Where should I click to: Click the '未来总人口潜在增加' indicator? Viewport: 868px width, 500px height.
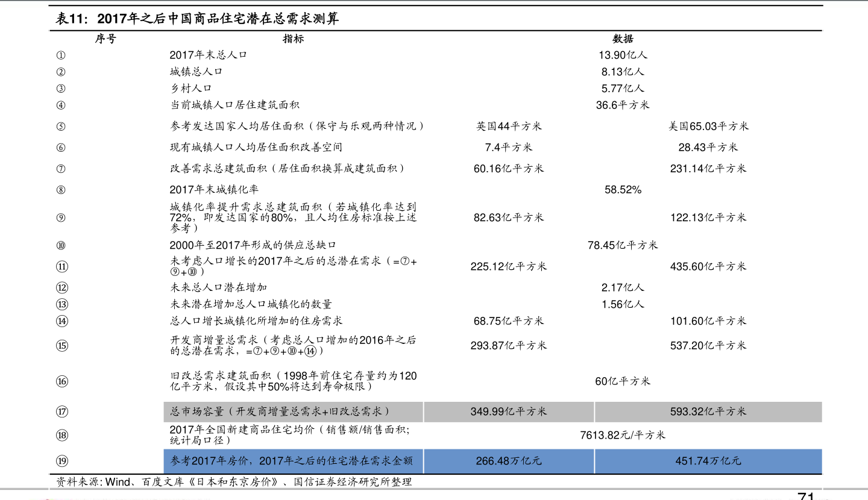[x=218, y=288]
